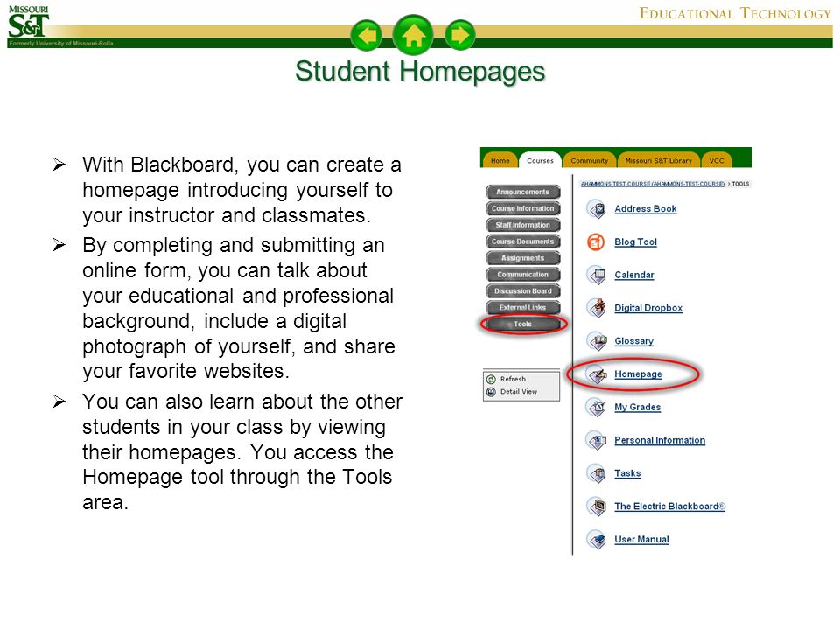This screenshot has height=630, width=840.
Task: Click the orange Blog Tool icon
Action: tap(596, 242)
